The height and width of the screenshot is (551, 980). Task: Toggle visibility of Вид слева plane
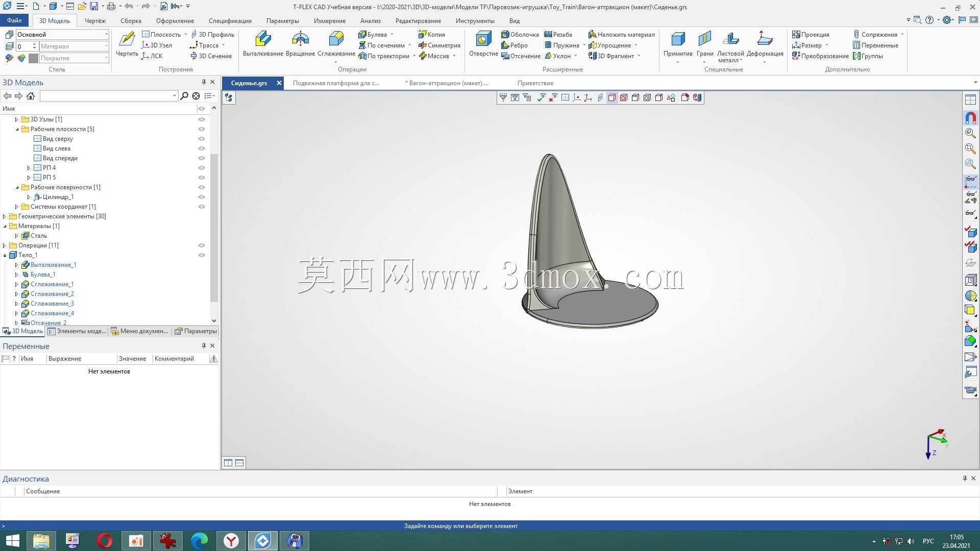click(x=202, y=148)
